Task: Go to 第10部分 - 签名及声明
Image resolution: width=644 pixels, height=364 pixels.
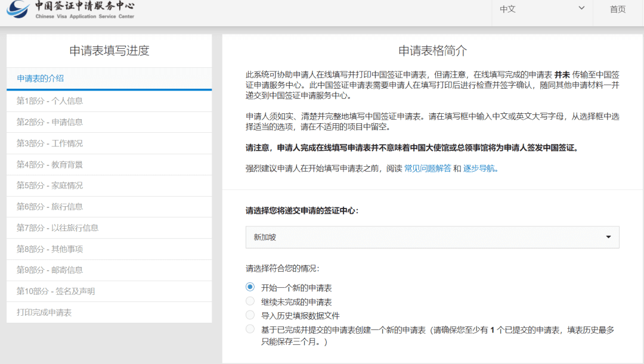Action: [56, 291]
